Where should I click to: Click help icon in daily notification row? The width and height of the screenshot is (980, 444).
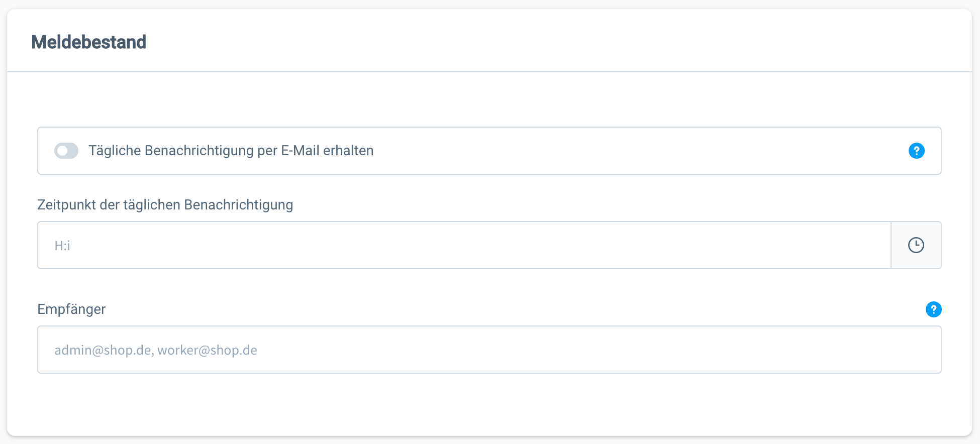(x=916, y=151)
